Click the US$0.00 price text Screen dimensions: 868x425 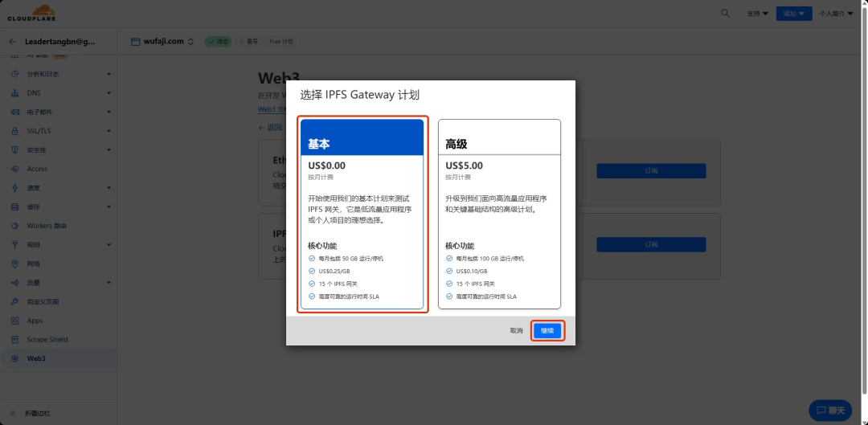tap(326, 166)
